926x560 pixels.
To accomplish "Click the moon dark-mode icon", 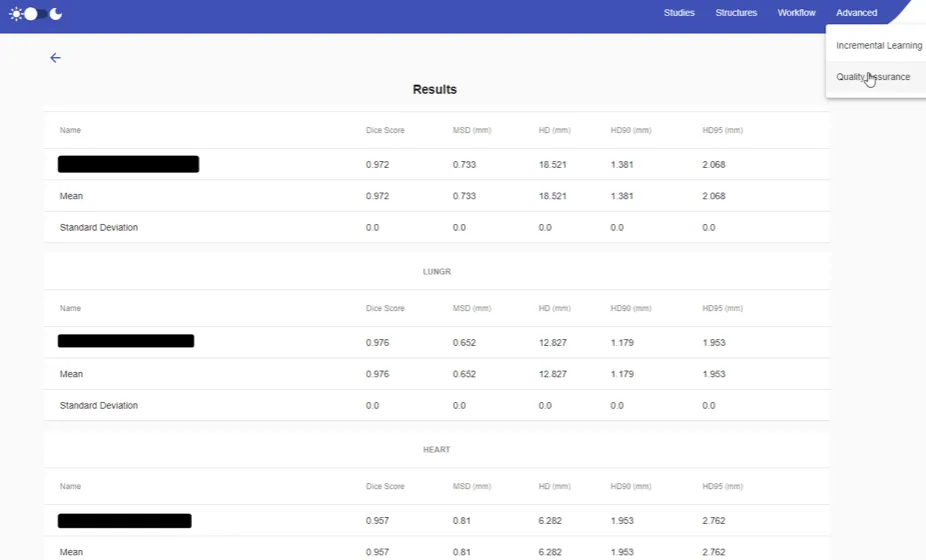I will [x=56, y=14].
